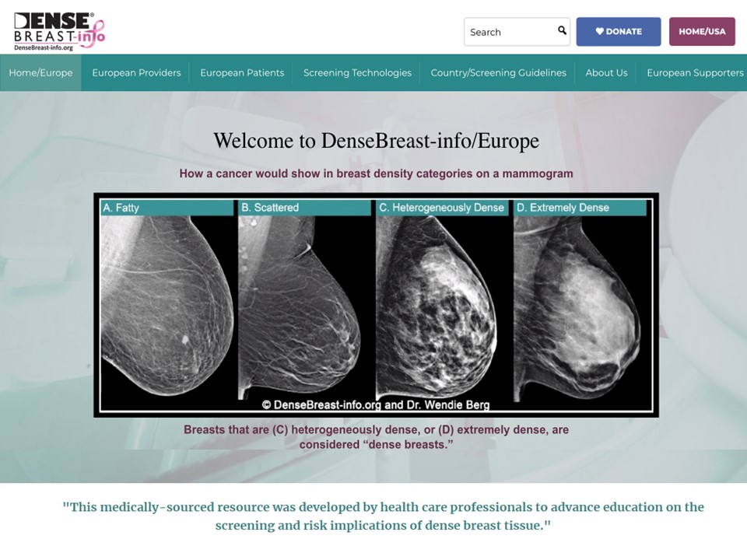
Task: Click the Dr. Wendie Berg copyright credit
Action: tap(377, 404)
